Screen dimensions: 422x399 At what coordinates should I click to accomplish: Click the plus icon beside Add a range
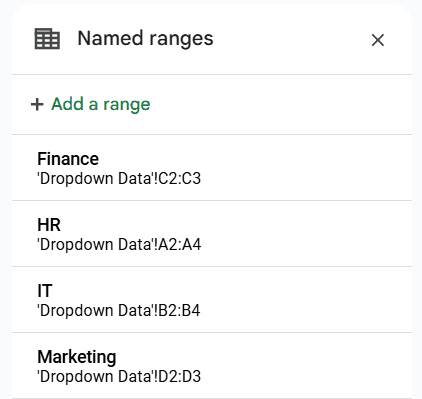tap(37, 104)
